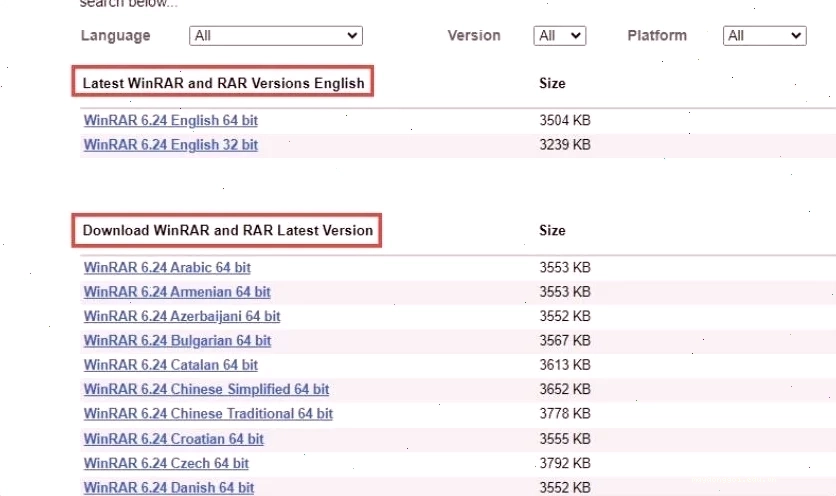The width and height of the screenshot is (836, 496).
Task: Open the Language dropdown
Action: coord(276,36)
